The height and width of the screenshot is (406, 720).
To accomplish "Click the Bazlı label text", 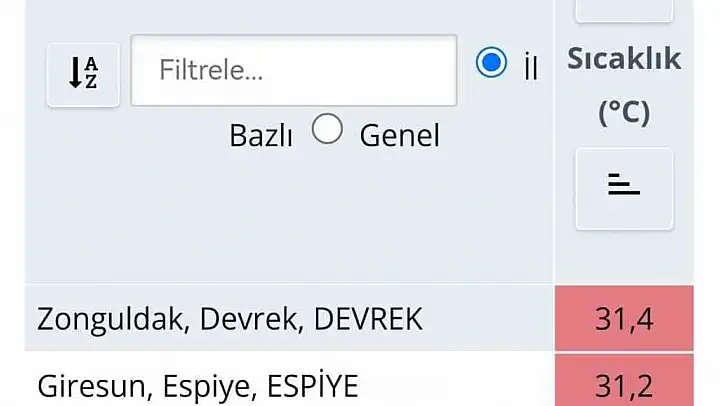I will click(x=261, y=136).
